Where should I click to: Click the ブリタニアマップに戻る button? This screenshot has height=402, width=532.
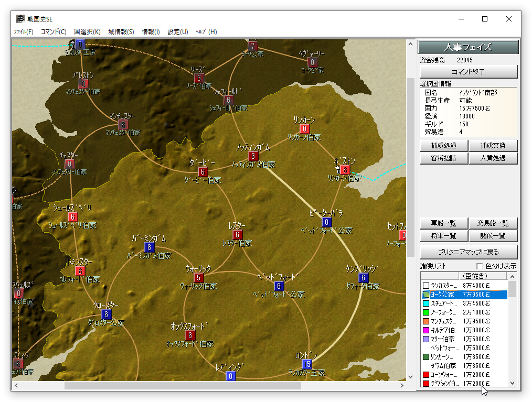469,252
